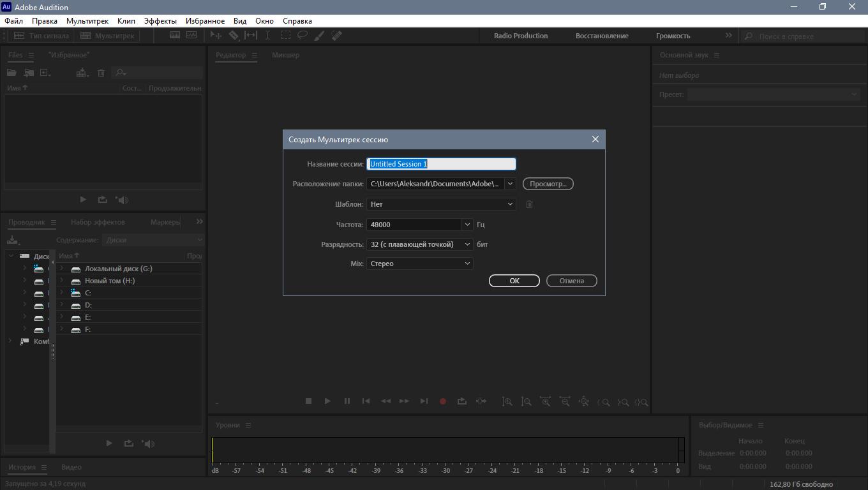Viewport: 868px width, 490px height.
Task: Click the Название сессии text field
Action: click(x=441, y=164)
